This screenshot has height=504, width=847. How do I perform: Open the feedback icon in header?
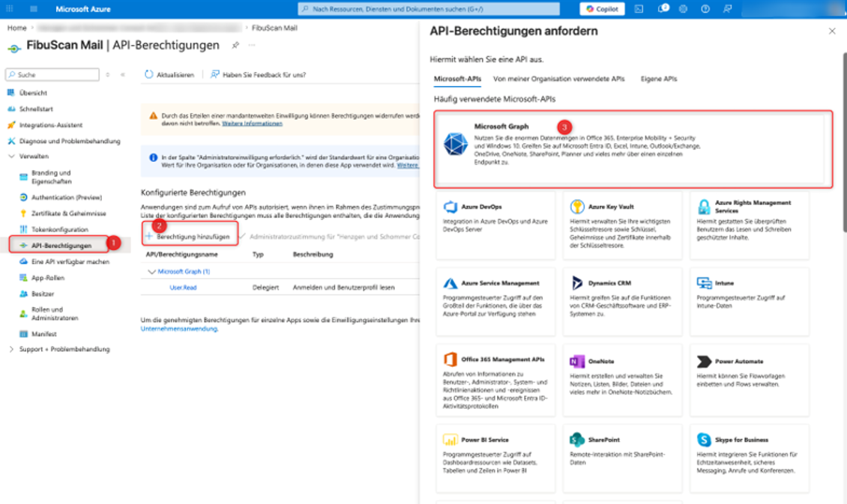click(x=728, y=9)
